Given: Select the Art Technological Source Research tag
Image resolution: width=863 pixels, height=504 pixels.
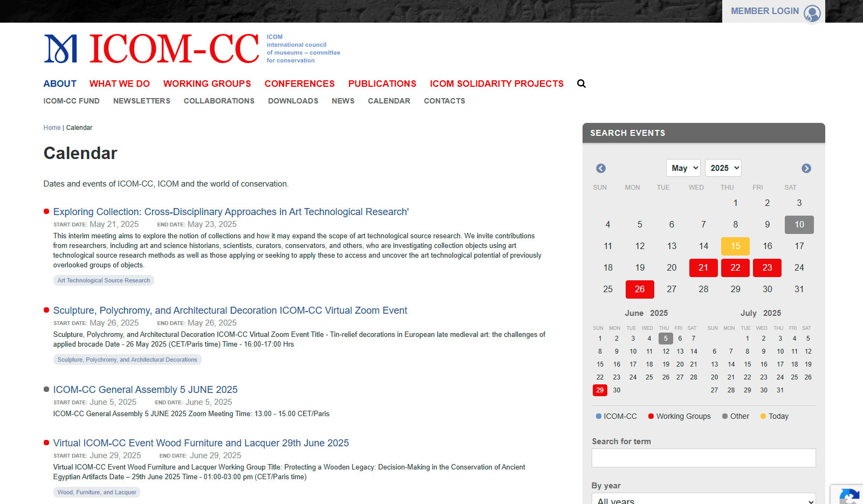Looking at the screenshot, I should [104, 280].
